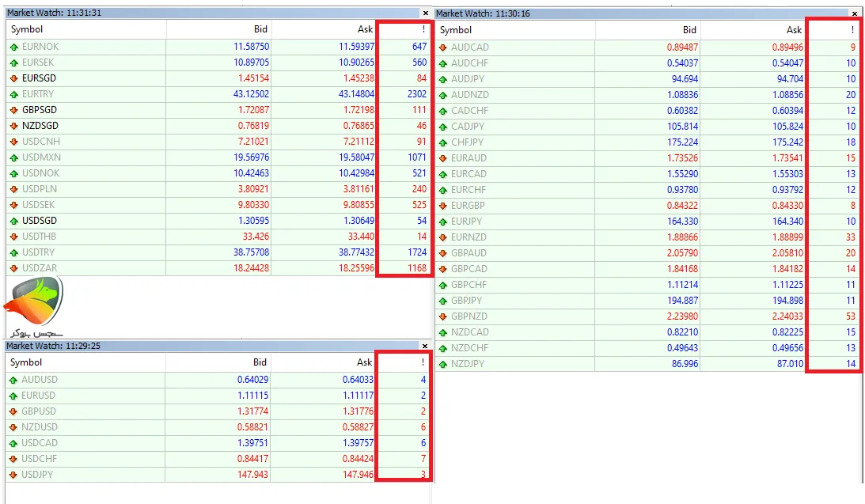Sort by Symbol header in 11:31:31 Market Watch
Screen dimensions: 865x504
26,29
